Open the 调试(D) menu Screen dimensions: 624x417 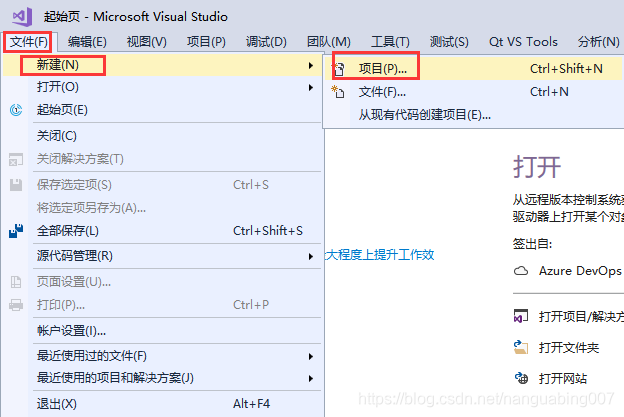pos(266,42)
